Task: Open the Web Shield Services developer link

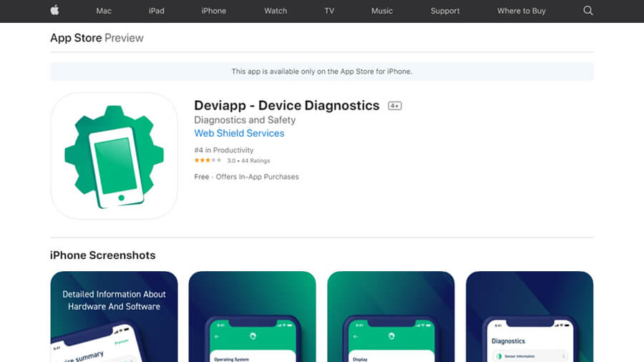Action: pyautogui.click(x=239, y=133)
